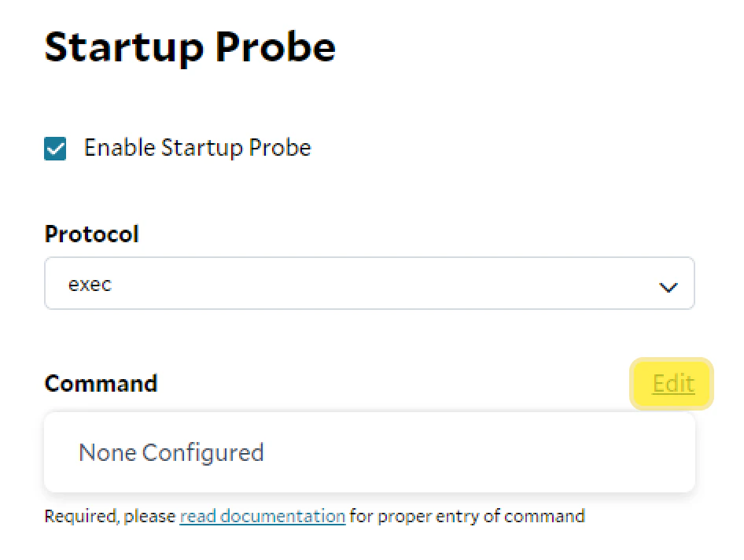The width and height of the screenshot is (744, 560).
Task: Uncheck the Enable Startup Probe checkbox
Action: click(55, 149)
